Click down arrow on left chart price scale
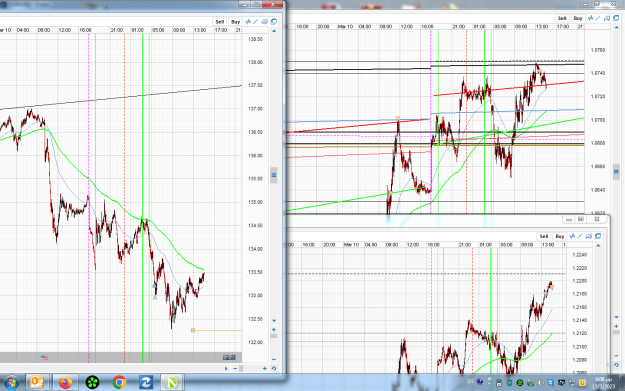Viewport: 625px width, 391px height. [x=274, y=320]
